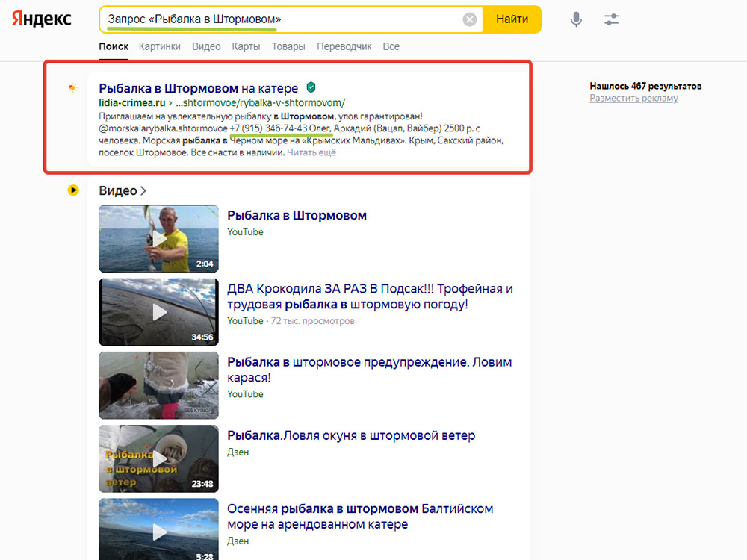The image size is (747, 560).
Task: Visit the lidia-crimea.ru domain link
Action: click(x=132, y=103)
